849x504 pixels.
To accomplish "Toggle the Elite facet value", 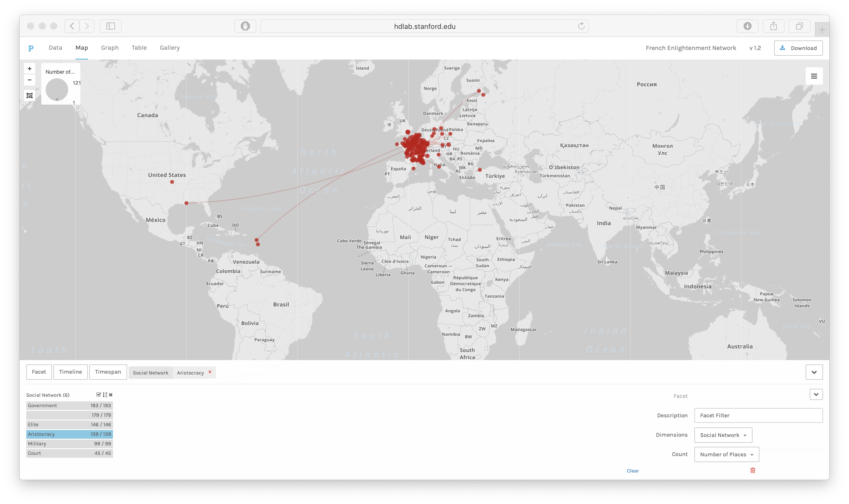I will [x=70, y=425].
